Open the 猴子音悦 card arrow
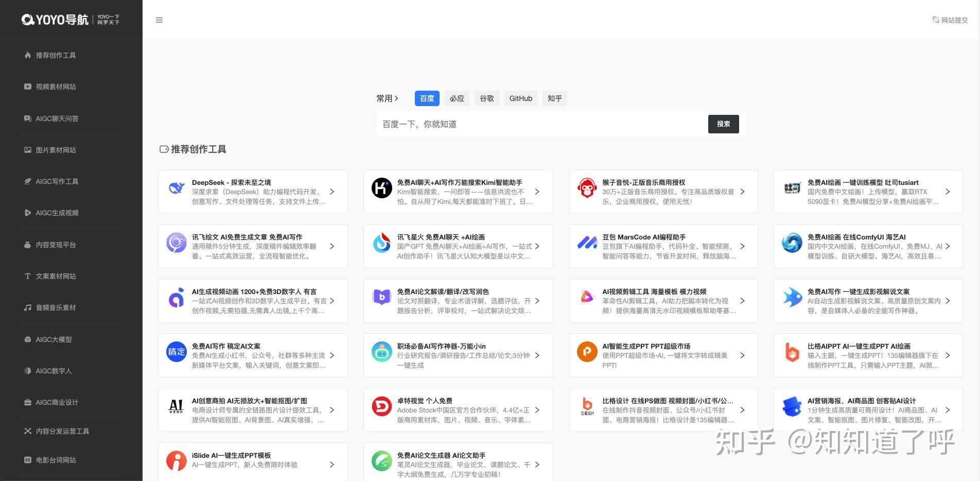The width and height of the screenshot is (980, 481). pos(742,192)
